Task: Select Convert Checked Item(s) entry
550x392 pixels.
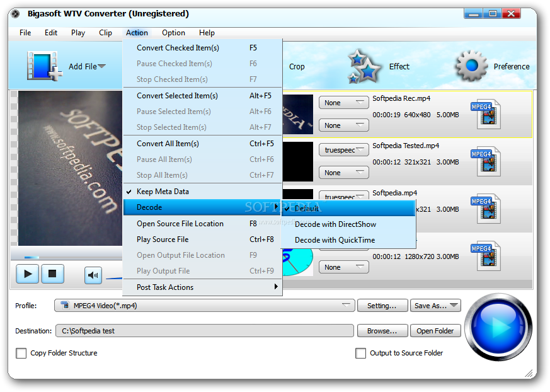Action: click(x=202, y=48)
